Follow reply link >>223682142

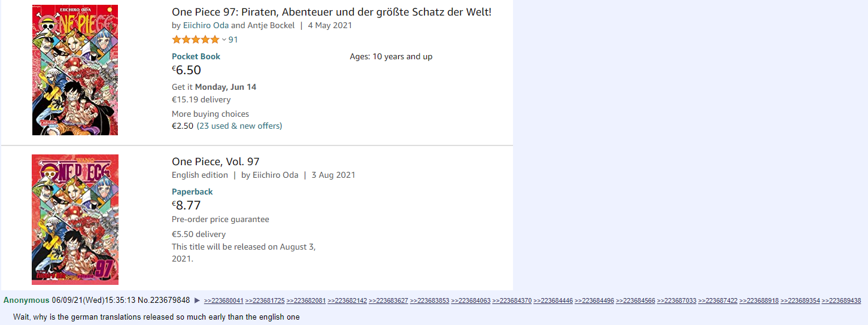[x=347, y=301]
